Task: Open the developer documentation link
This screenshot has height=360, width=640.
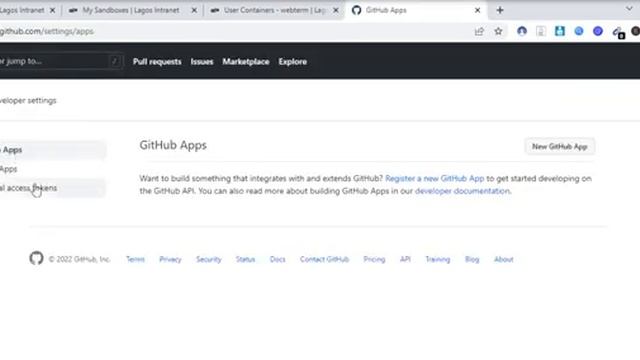Action: 462,191
